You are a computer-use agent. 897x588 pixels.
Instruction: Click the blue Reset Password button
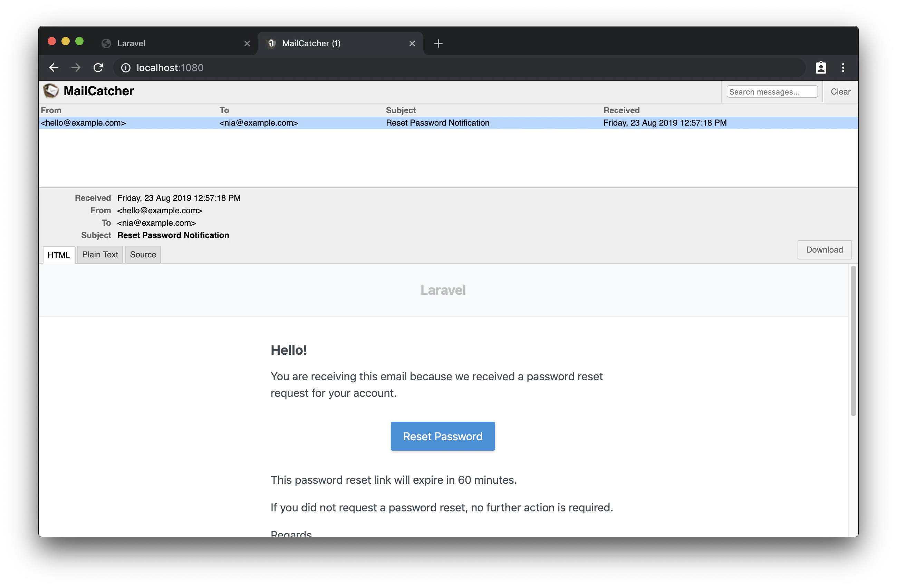[x=443, y=436]
